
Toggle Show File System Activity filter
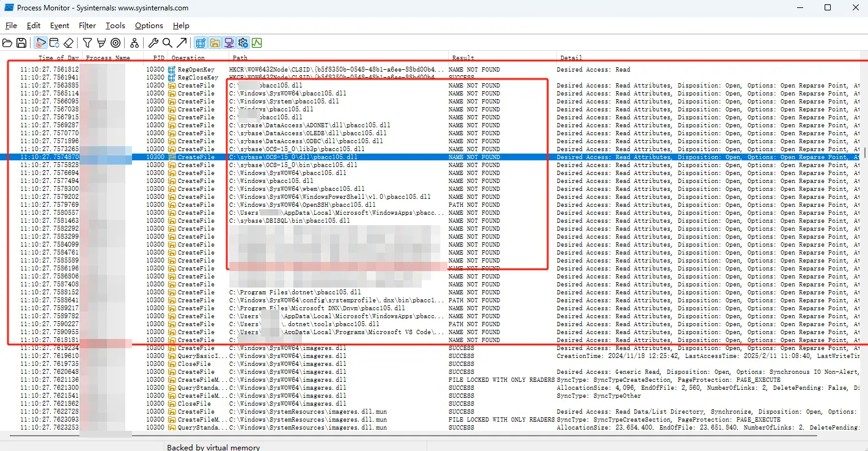[215, 43]
